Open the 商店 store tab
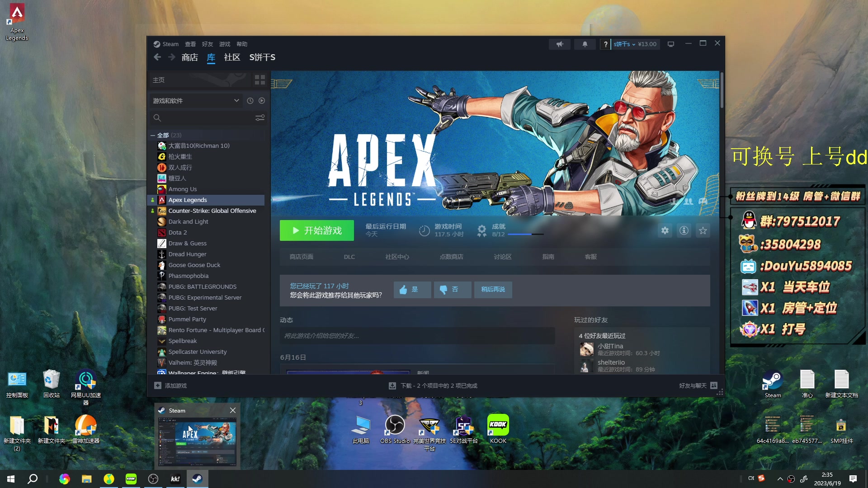The image size is (868, 488). pyautogui.click(x=190, y=57)
